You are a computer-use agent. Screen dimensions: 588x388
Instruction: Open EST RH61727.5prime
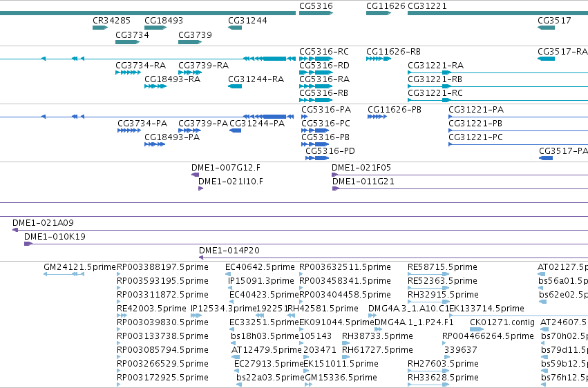point(345,357)
